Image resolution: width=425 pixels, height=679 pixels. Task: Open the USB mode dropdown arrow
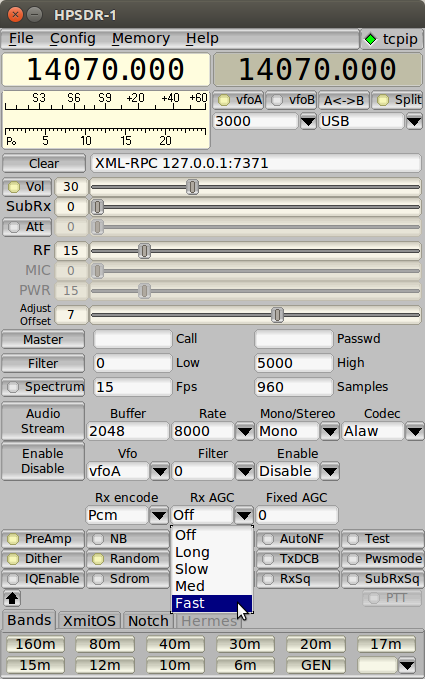[414, 121]
